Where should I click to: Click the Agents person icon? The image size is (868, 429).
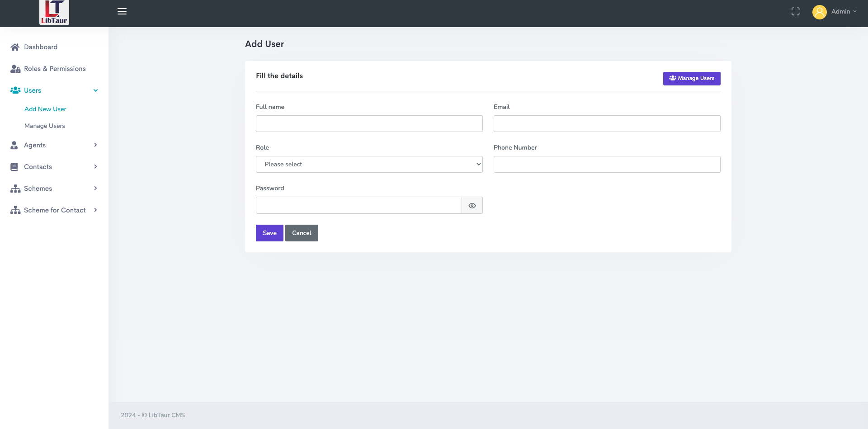14,145
